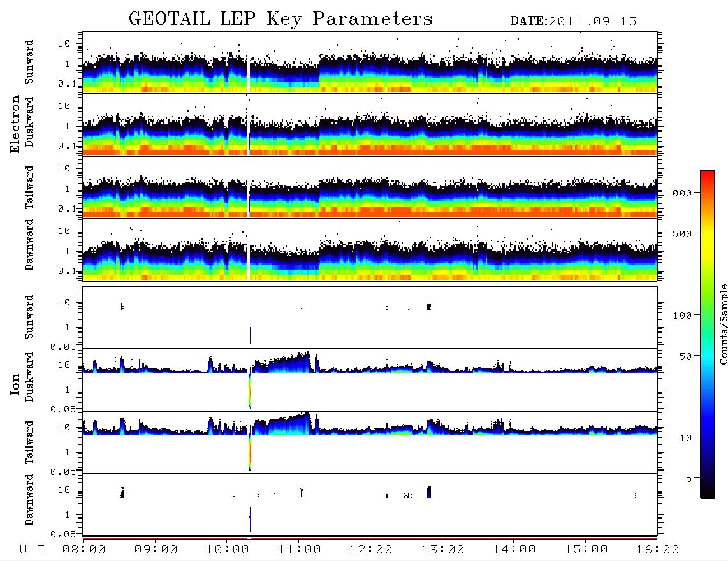Screen dimensions: 728x561
Task: Click the '0.1' tick of Electron Dawnward panel
Action: click(x=67, y=271)
